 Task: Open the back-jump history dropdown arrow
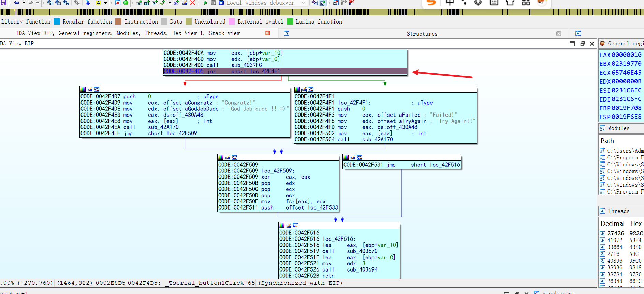(24, 3)
